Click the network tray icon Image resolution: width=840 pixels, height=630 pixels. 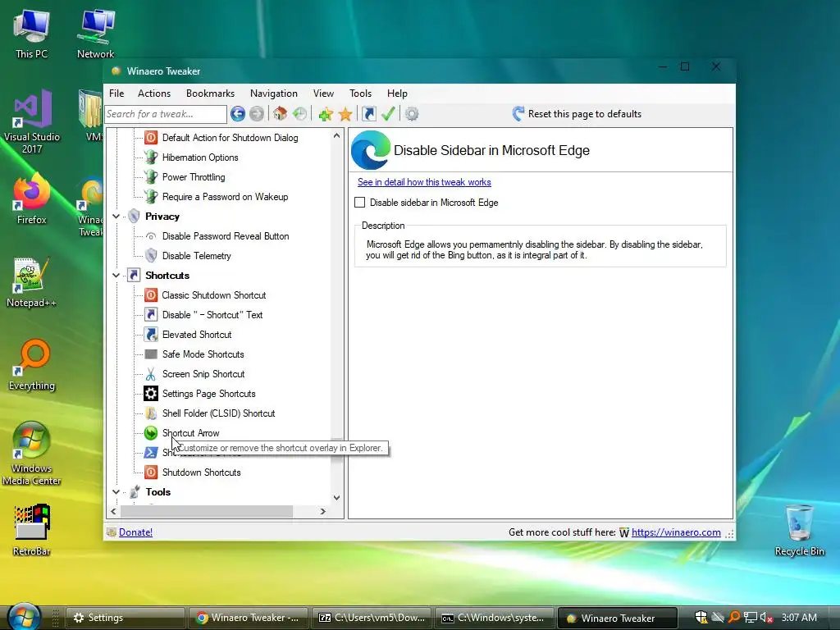click(751, 618)
